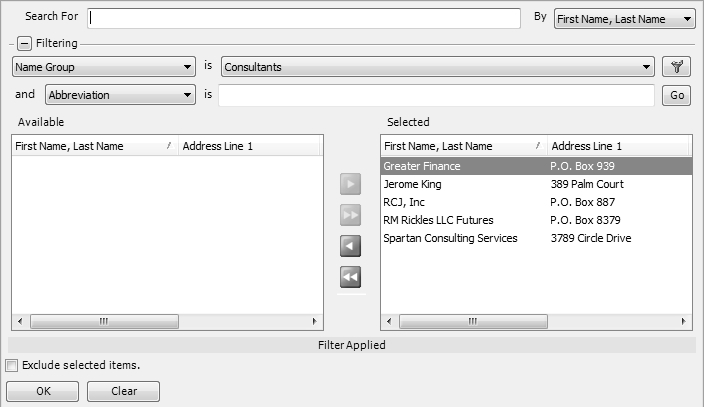Click the Search For text field

click(304, 19)
